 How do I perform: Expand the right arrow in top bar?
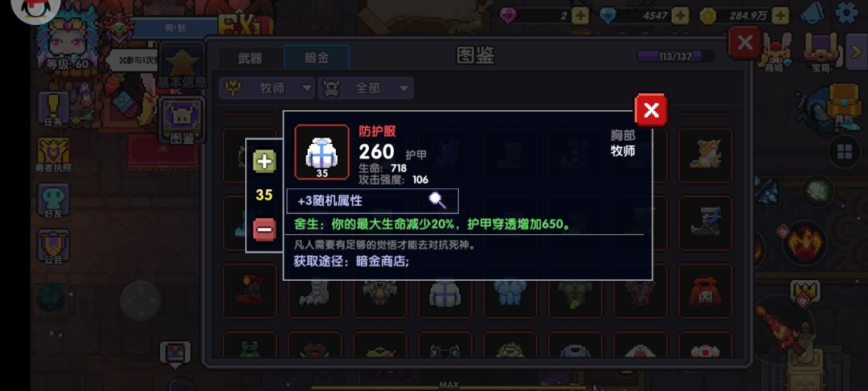856,51
